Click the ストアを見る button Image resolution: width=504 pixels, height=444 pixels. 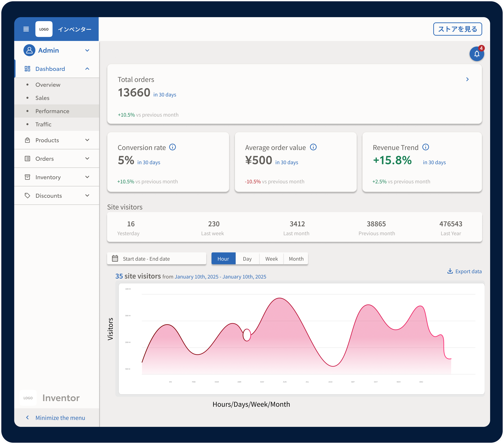point(457,29)
